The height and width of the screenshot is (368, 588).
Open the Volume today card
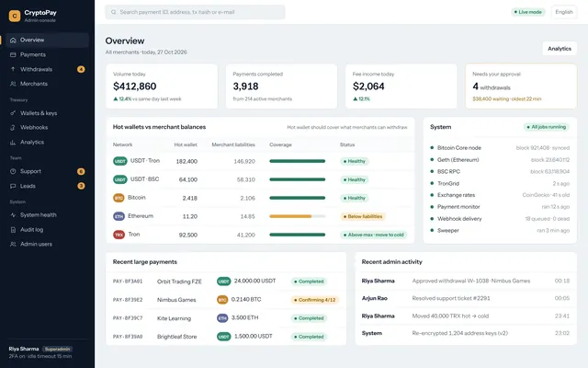coord(162,86)
